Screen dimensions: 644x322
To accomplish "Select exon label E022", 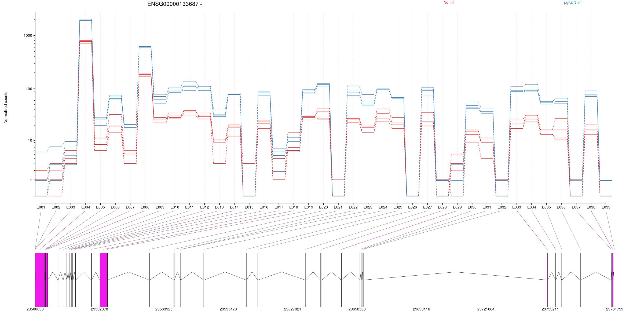I will point(353,207).
